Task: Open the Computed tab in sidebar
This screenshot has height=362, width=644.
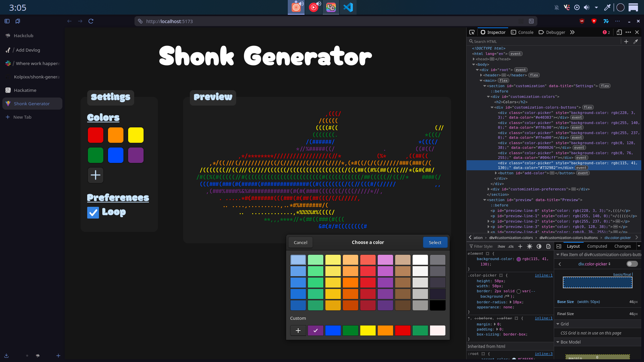Action: (597, 246)
